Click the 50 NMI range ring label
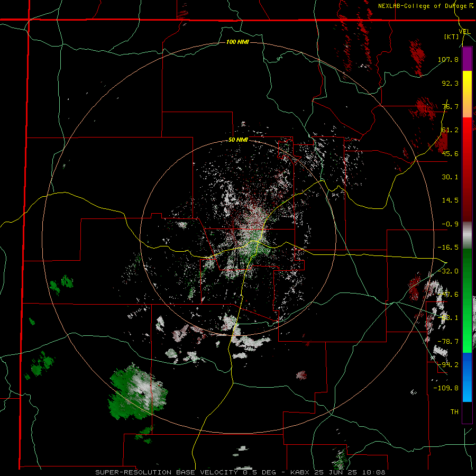Viewport: 476px width, 476px height. click(239, 140)
